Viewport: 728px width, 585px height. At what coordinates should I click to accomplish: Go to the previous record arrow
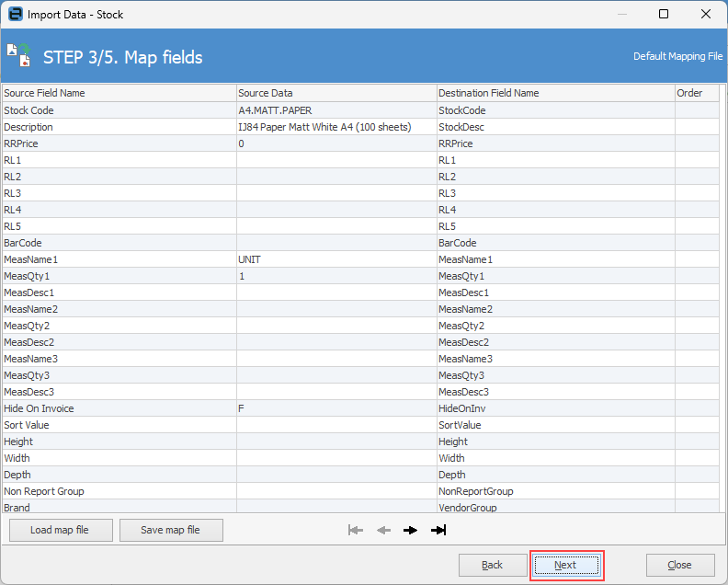click(383, 530)
